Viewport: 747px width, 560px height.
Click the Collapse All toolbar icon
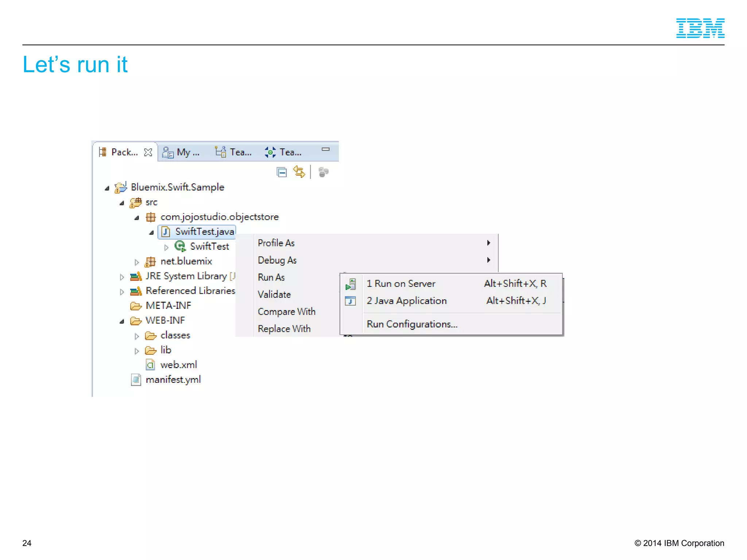pyautogui.click(x=282, y=172)
